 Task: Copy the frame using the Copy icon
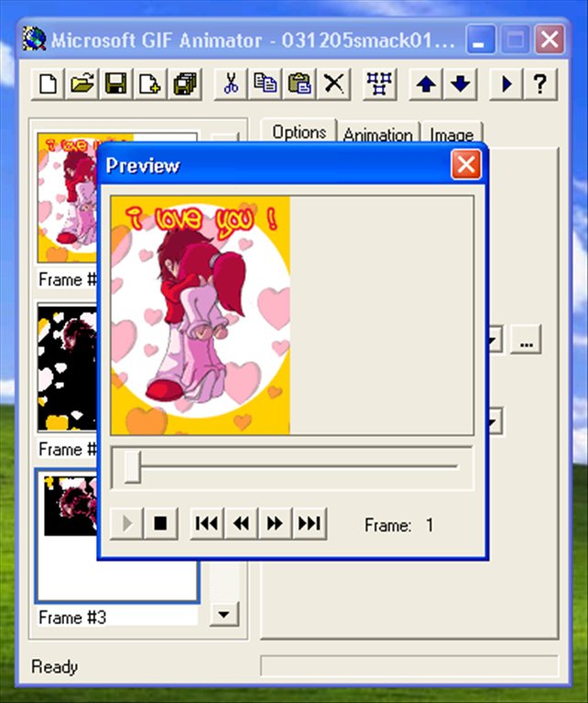(266, 83)
